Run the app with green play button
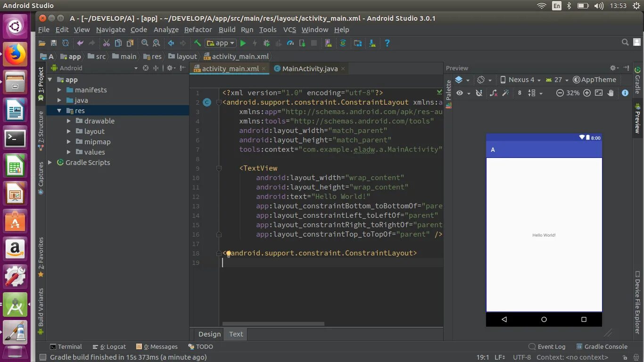644x362 pixels. [x=243, y=43]
